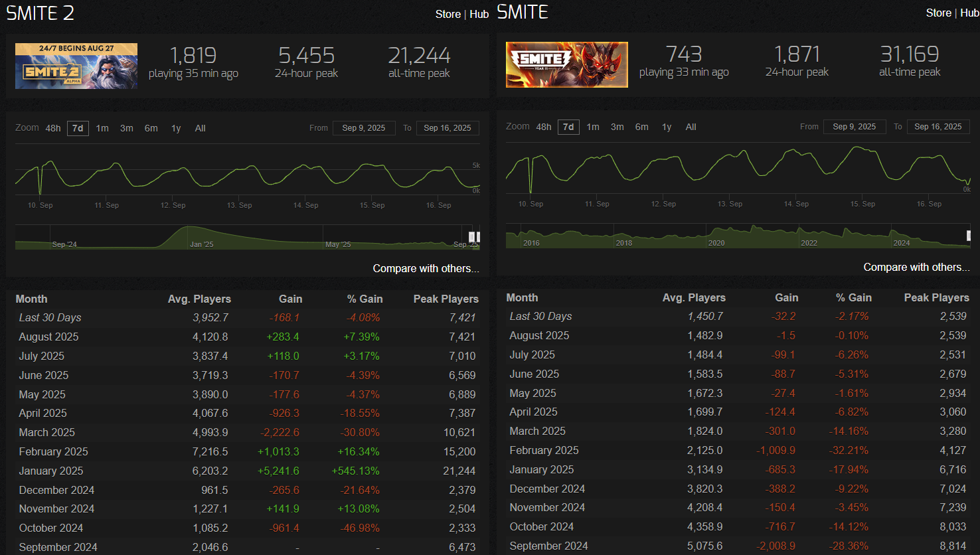
Task: Click SMITE 2 Month column header
Action: [31, 299]
